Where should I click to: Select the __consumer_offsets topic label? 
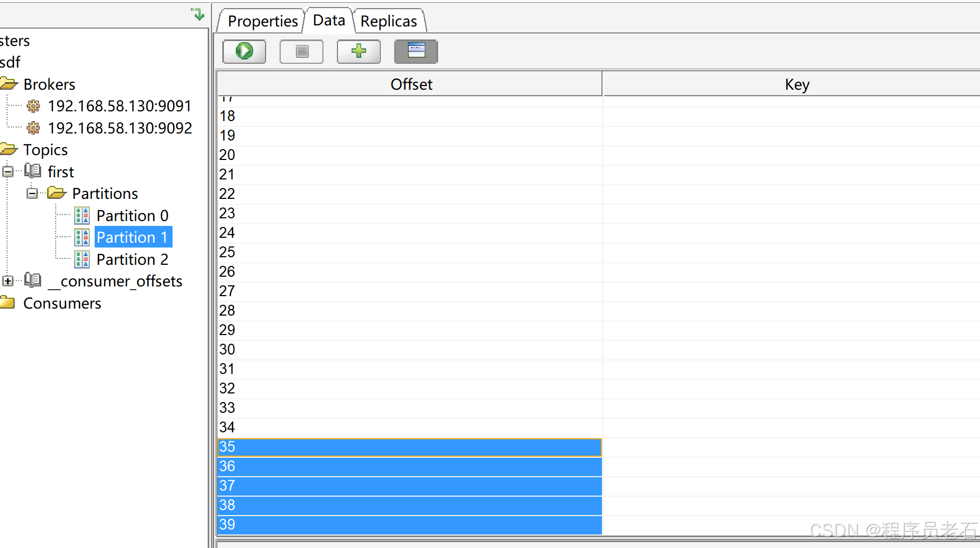point(115,282)
